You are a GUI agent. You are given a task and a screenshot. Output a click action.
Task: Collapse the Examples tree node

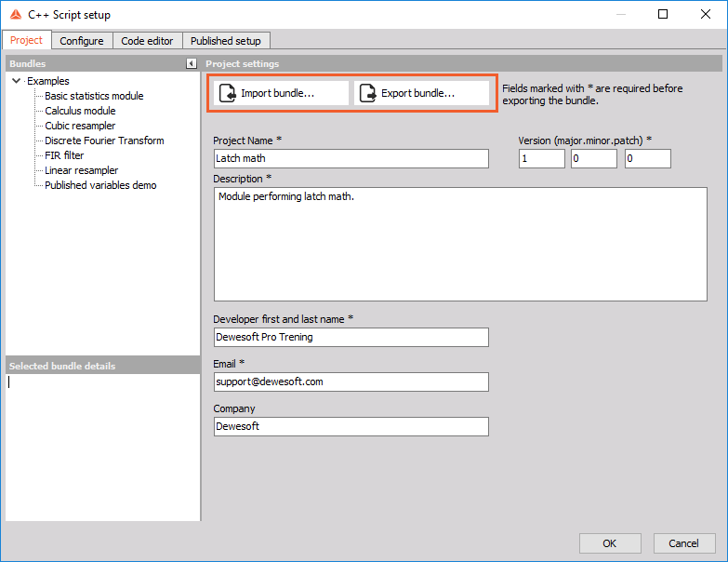point(16,81)
